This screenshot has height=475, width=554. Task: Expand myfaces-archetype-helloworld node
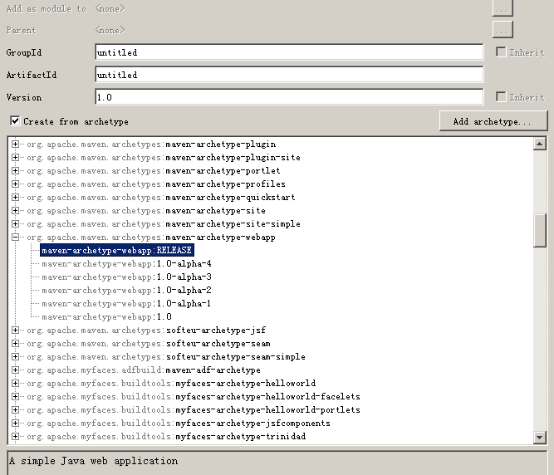click(x=15, y=383)
